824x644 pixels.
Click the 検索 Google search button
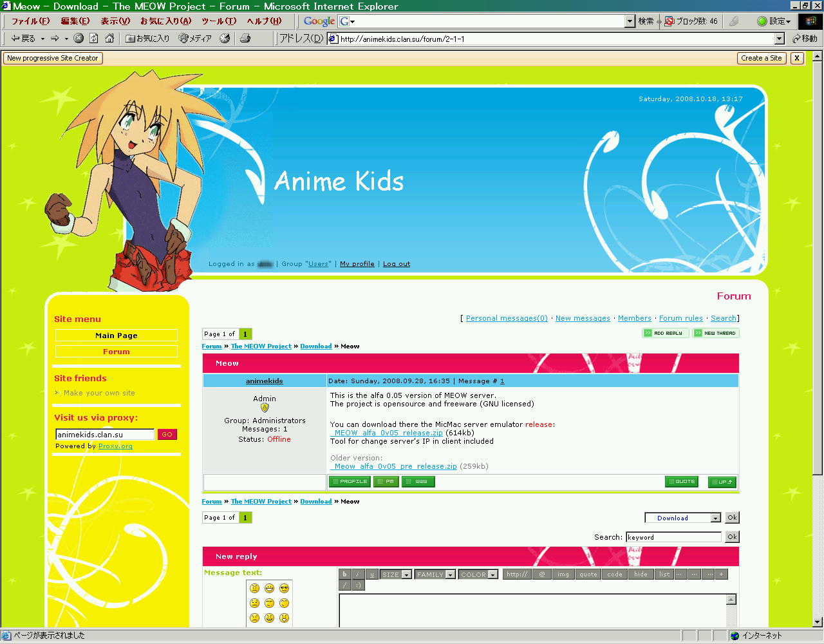646,21
